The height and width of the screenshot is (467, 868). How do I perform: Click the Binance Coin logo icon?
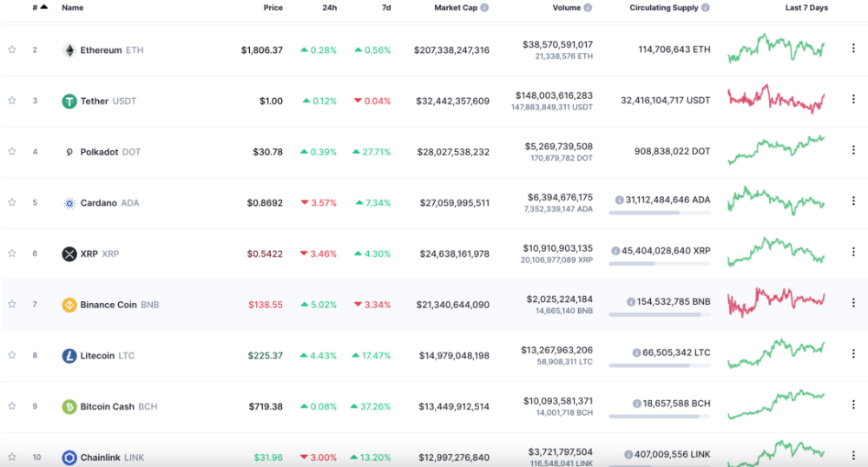pyautogui.click(x=69, y=305)
